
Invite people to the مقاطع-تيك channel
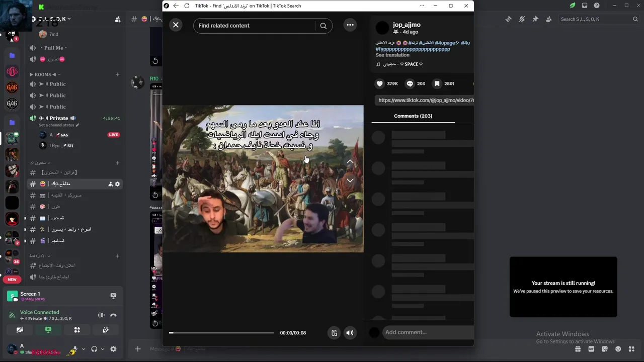pos(110,184)
